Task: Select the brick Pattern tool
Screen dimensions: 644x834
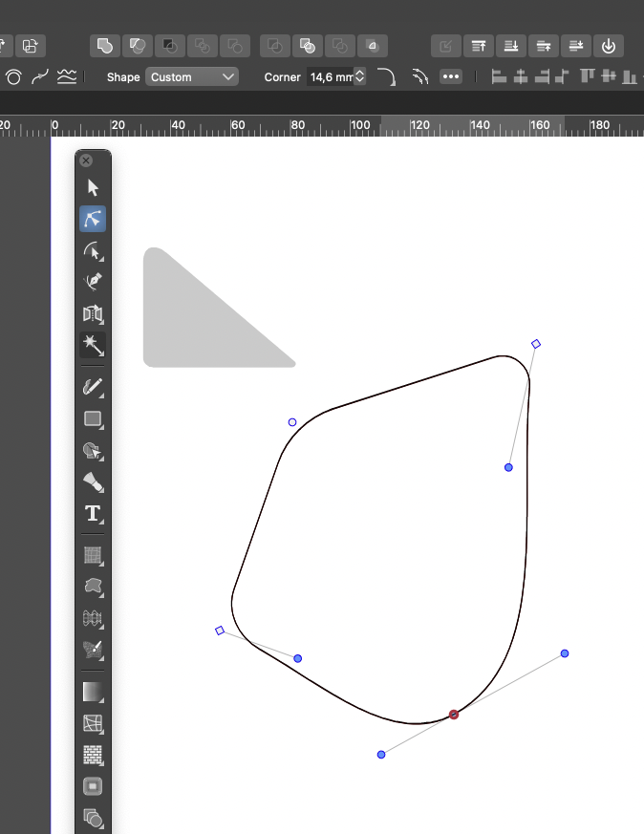Action: tap(93, 755)
